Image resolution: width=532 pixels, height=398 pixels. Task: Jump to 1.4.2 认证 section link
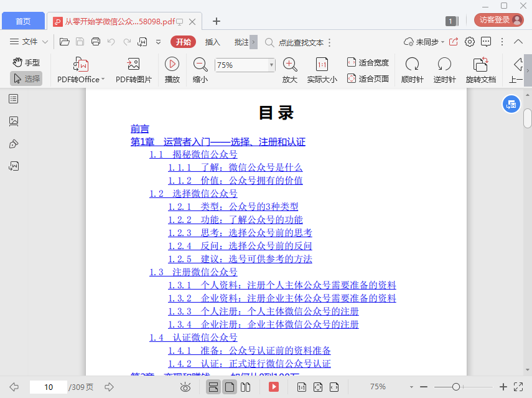click(250, 364)
